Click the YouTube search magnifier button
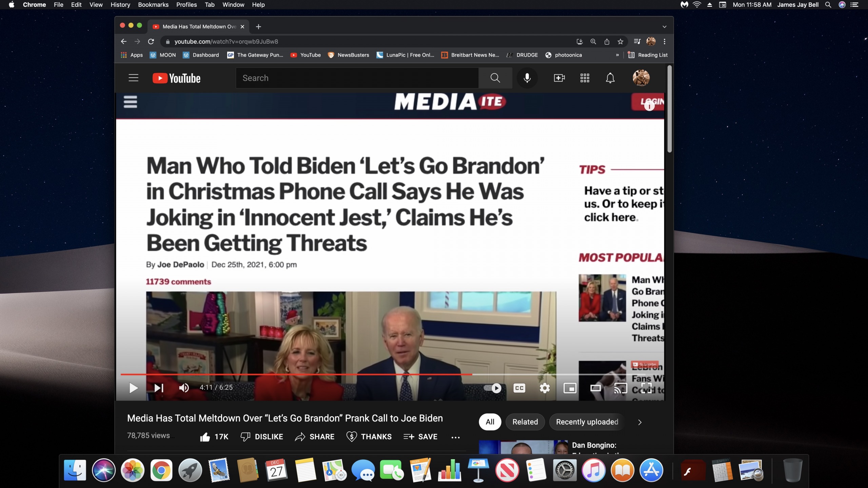This screenshot has width=868, height=488. click(495, 78)
